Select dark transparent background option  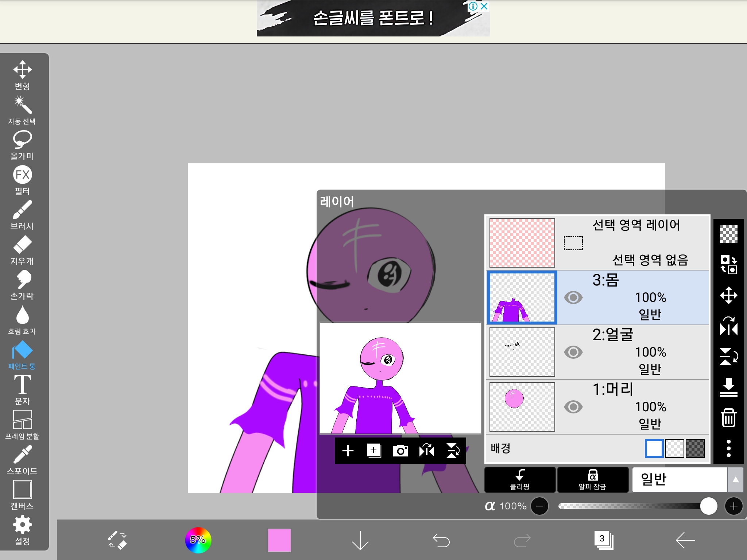point(695,448)
